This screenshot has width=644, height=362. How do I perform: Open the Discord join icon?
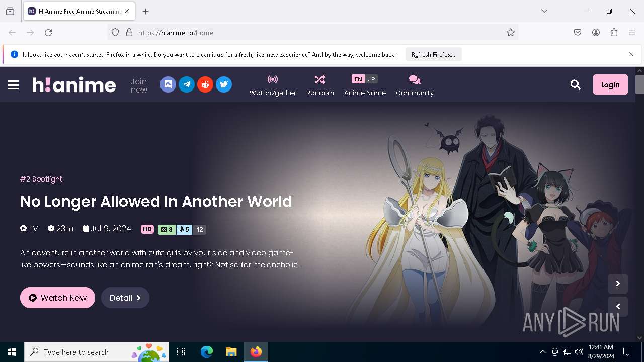(168, 84)
